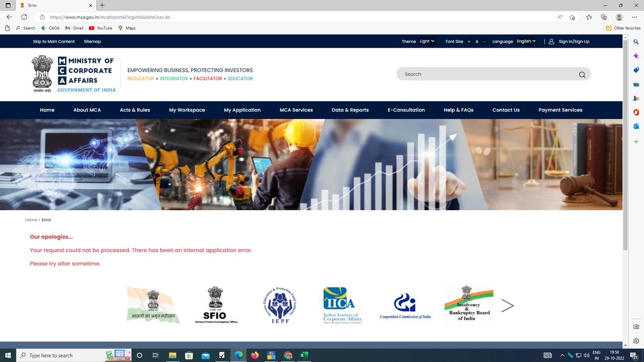Open the Edge sidebar Outlook icon
The height and width of the screenshot is (362, 644).
click(636, 126)
